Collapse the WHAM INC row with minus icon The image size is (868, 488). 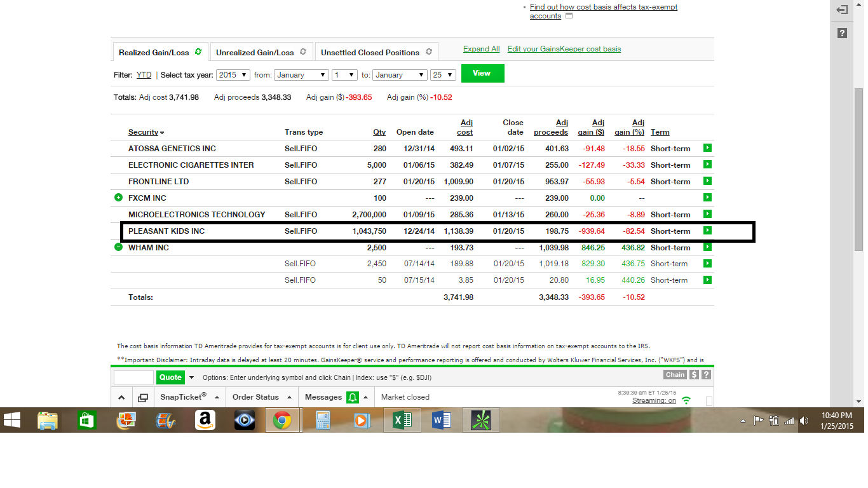(x=118, y=247)
